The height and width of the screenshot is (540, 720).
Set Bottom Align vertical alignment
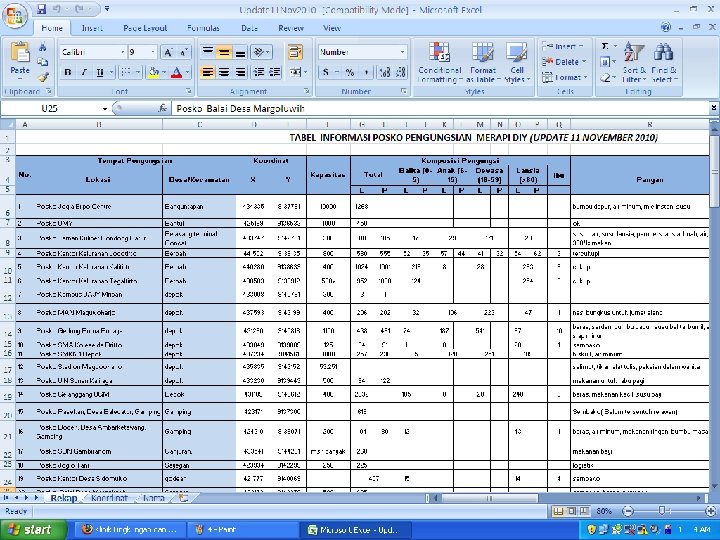[240, 52]
